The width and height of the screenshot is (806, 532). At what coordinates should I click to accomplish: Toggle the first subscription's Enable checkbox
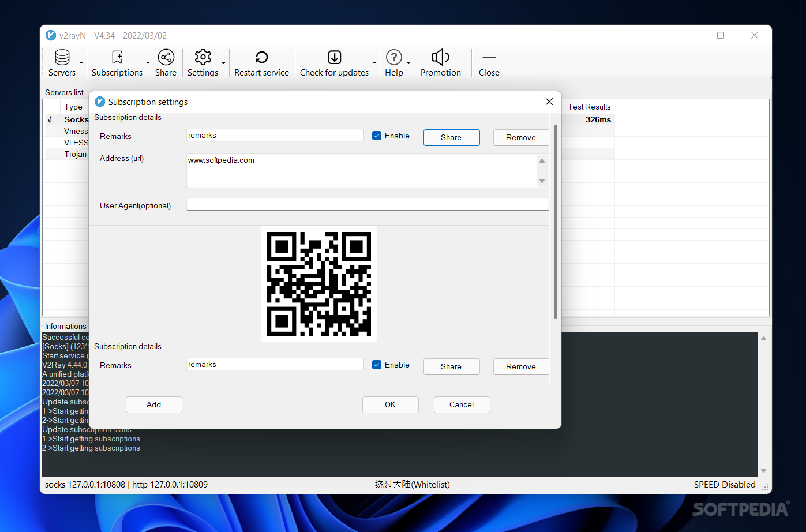(x=377, y=136)
